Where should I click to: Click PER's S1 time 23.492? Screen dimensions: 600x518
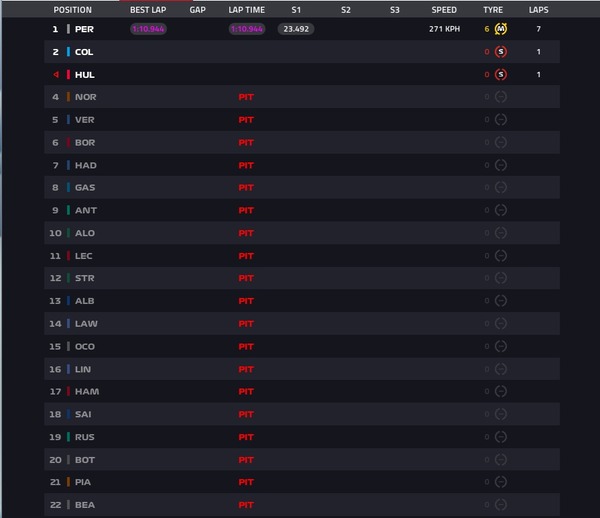point(296,29)
